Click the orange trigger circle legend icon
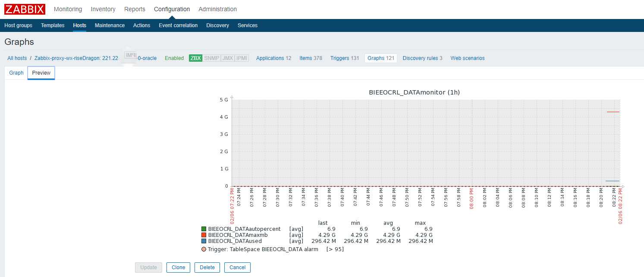This screenshot has width=644, height=277. pyautogui.click(x=204, y=249)
